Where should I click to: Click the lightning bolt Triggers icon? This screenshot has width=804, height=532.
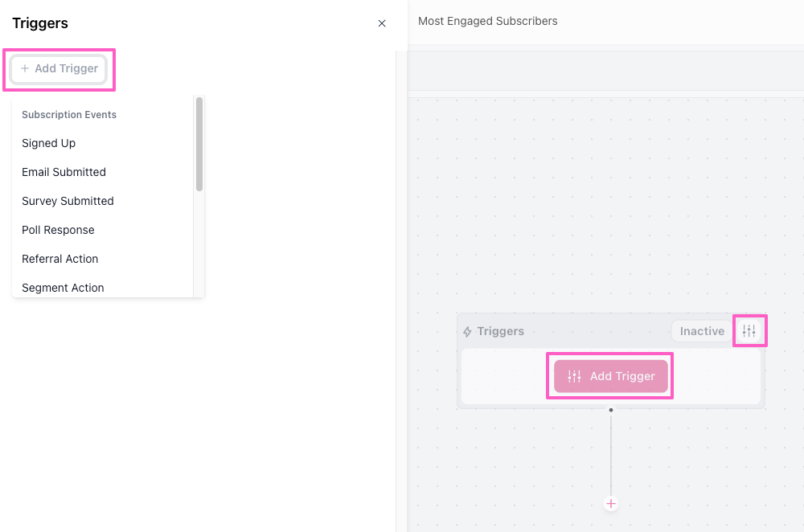(x=467, y=332)
